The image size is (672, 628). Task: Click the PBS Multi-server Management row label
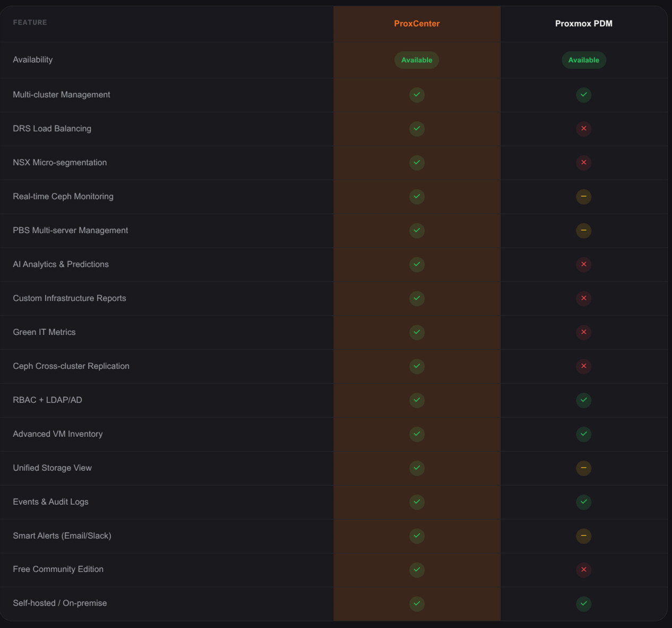point(70,230)
